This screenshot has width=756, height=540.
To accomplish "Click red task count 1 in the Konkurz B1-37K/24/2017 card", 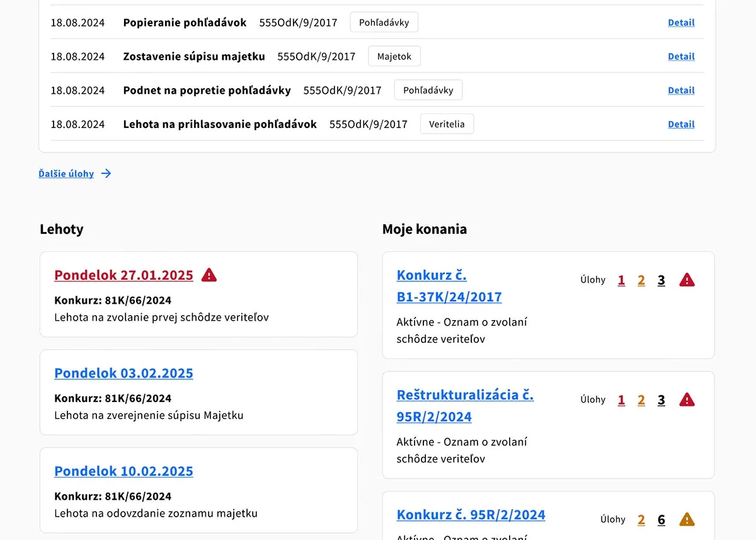I will point(621,280).
